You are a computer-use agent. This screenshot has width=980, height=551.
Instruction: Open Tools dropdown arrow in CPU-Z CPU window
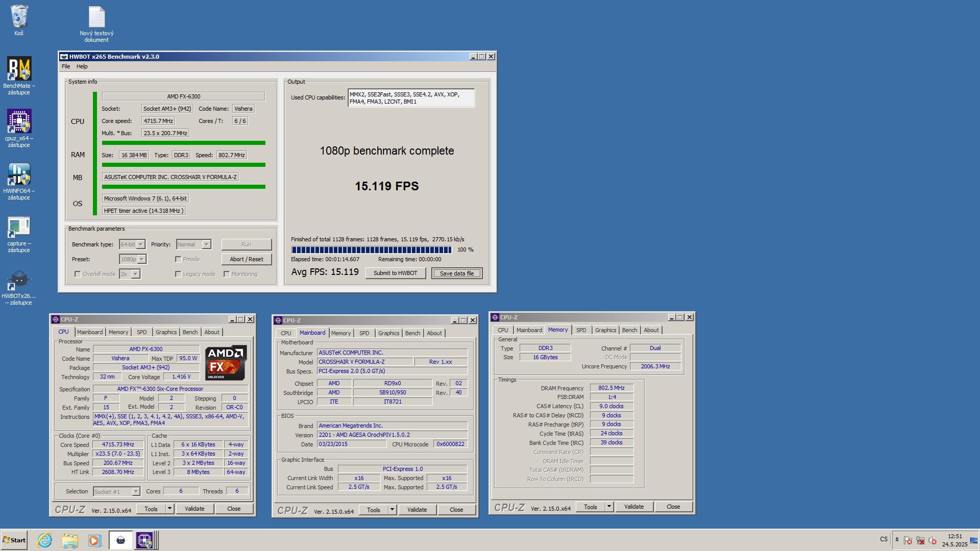tap(169, 509)
